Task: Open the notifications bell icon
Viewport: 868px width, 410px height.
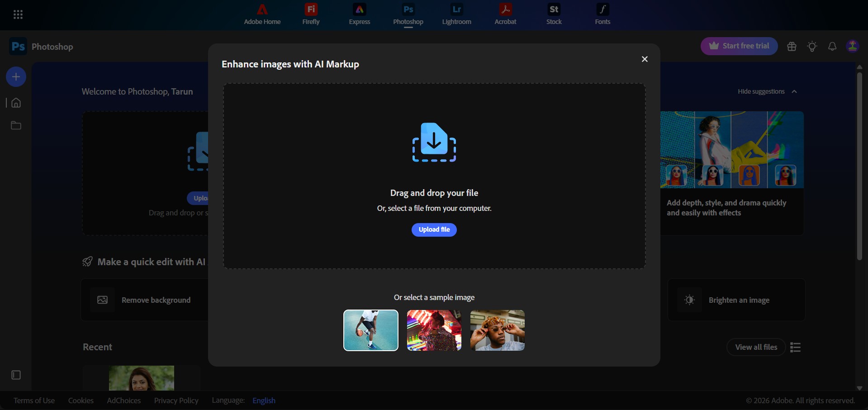Action: (832, 46)
